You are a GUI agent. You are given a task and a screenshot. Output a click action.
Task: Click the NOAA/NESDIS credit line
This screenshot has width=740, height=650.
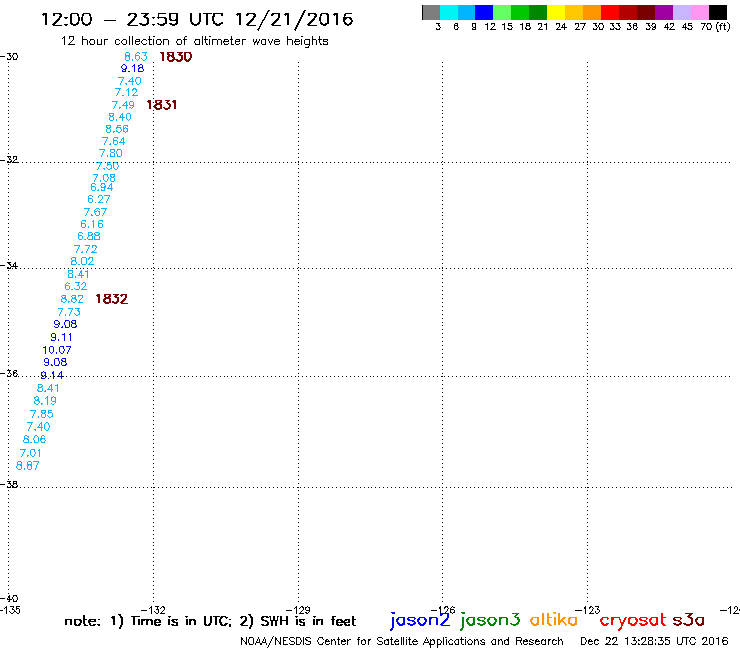click(x=402, y=641)
